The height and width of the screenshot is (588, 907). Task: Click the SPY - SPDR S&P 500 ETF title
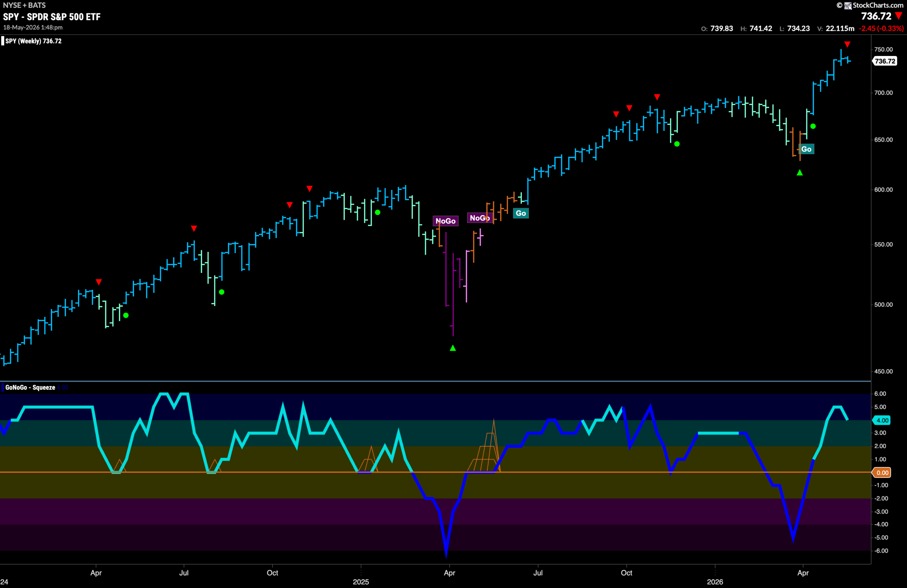click(52, 17)
